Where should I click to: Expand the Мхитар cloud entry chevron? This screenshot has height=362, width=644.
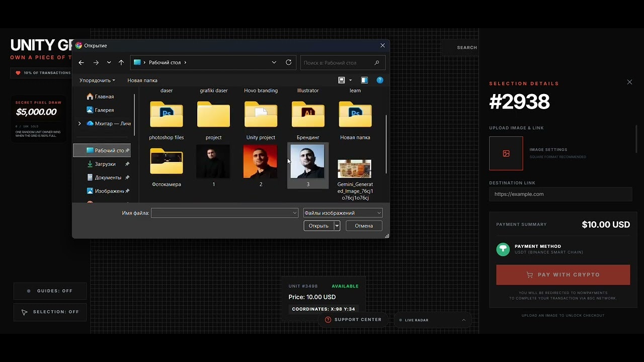[79, 123]
